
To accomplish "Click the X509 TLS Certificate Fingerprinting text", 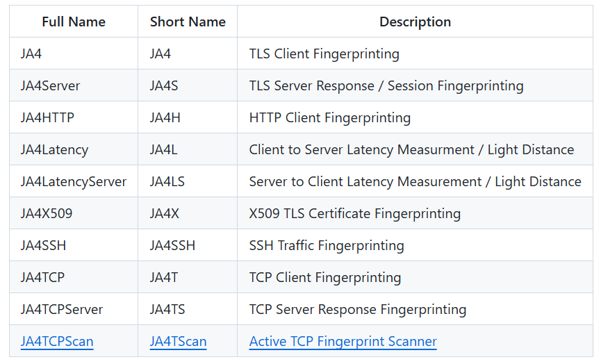I will click(355, 213).
